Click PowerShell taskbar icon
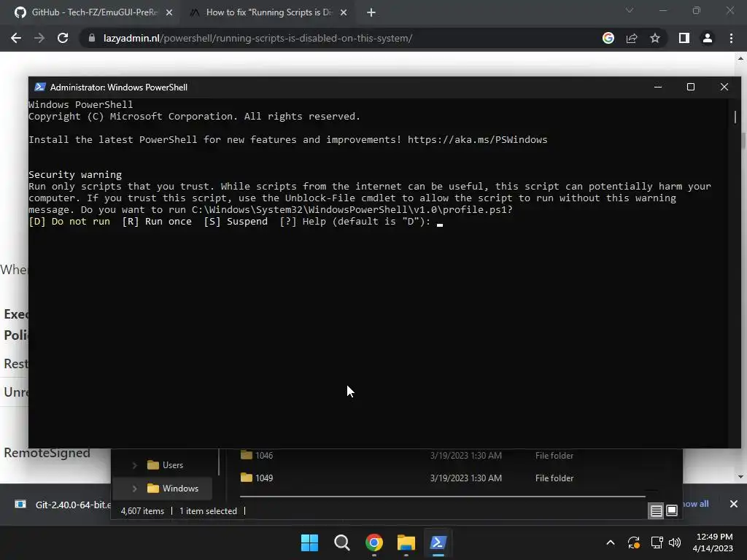Image resolution: width=747 pixels, height=560 pixels. pos(438,542)
